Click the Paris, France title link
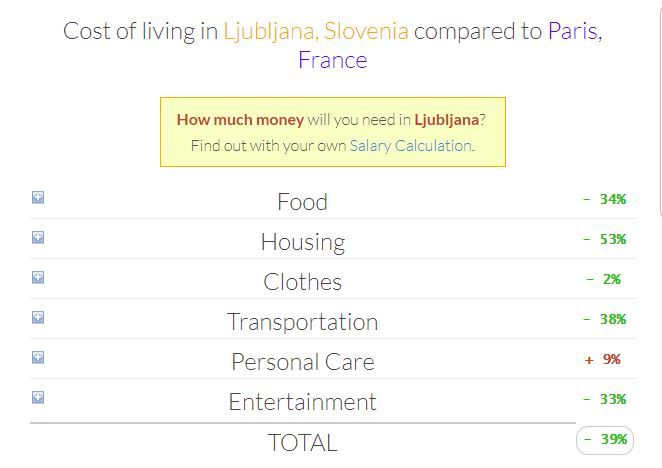 [x=450, y=45]
